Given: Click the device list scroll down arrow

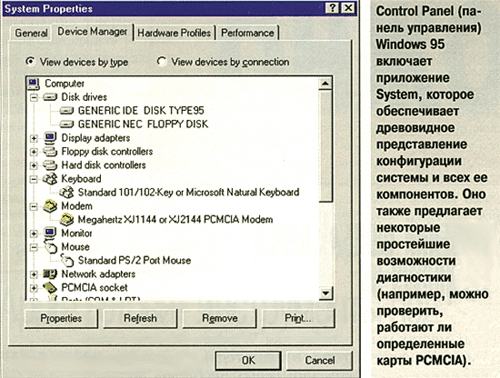Looking at the screenshot, I should (x=326, y=294).
